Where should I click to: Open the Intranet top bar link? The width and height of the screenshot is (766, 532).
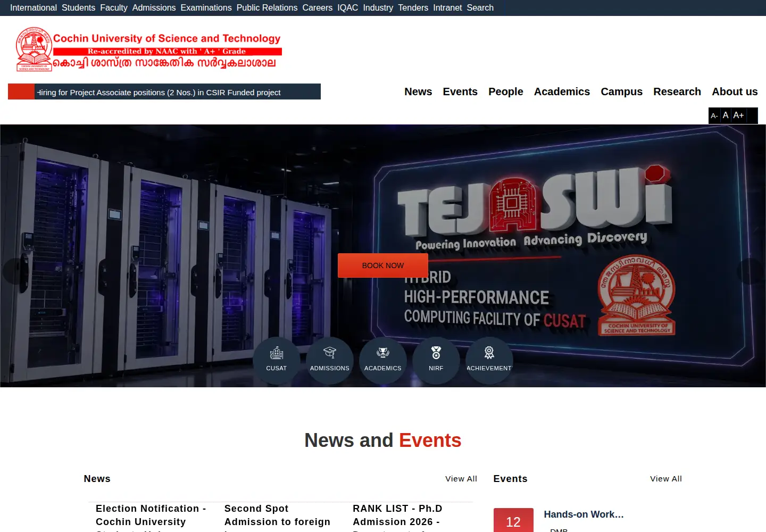point(447,7)
